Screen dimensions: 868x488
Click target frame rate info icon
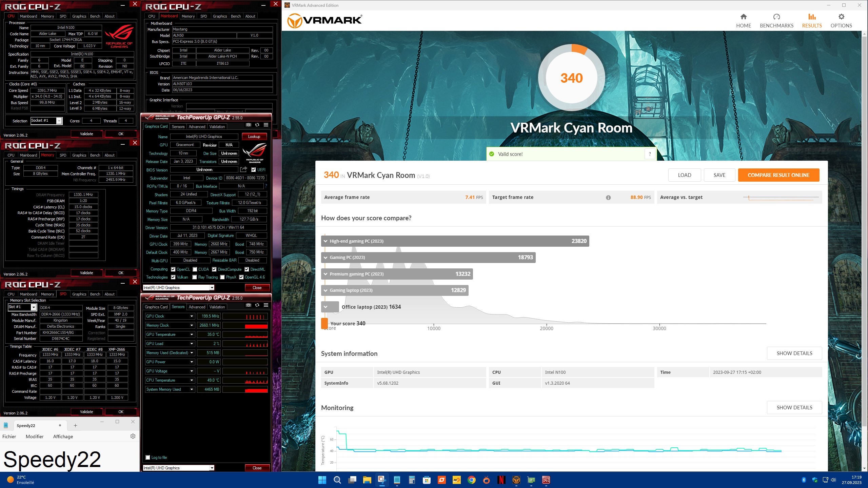pos(608,198)
